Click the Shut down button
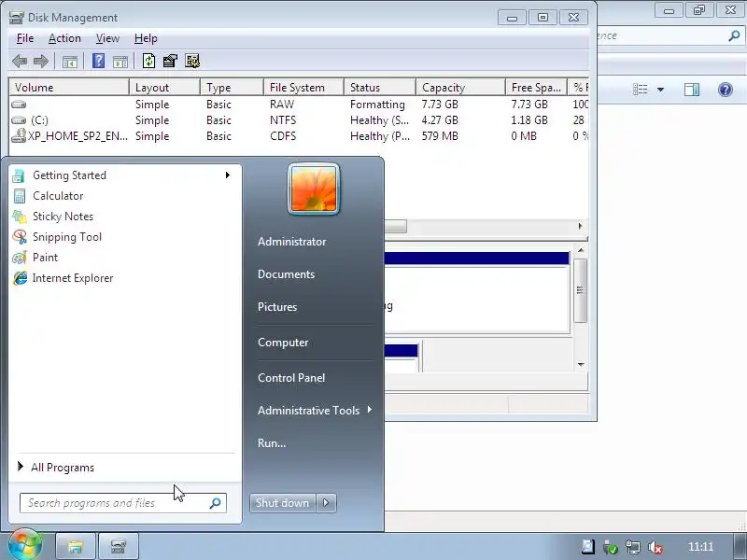Image resolution: width=747 pixels, height=560 pixels. point(283,503)
